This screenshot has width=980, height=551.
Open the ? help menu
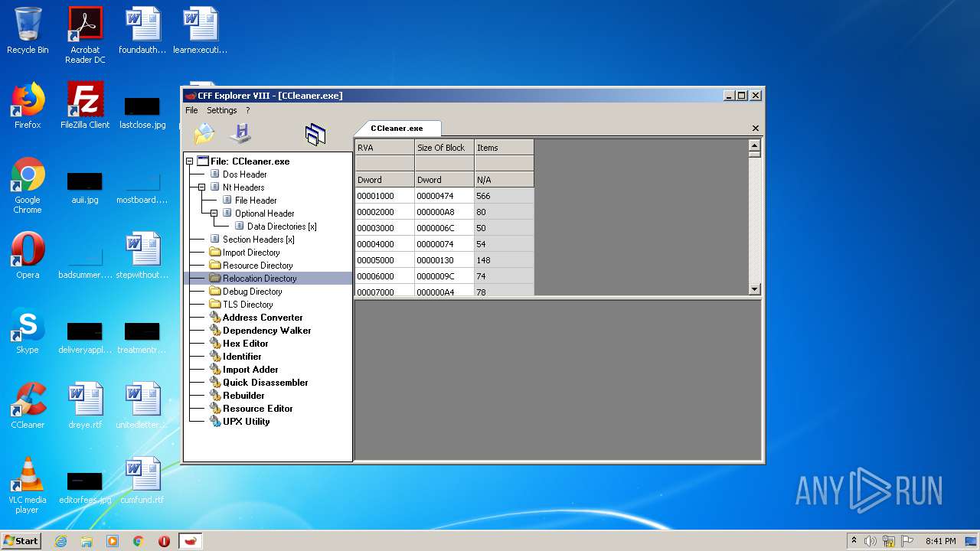tap(247, 110)
